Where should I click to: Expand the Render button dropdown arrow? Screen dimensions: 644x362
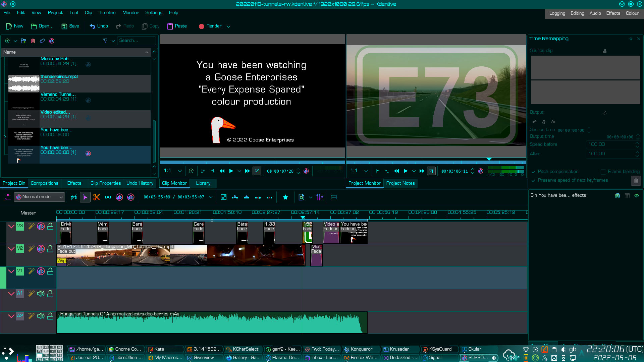click(x=228, y=26)
